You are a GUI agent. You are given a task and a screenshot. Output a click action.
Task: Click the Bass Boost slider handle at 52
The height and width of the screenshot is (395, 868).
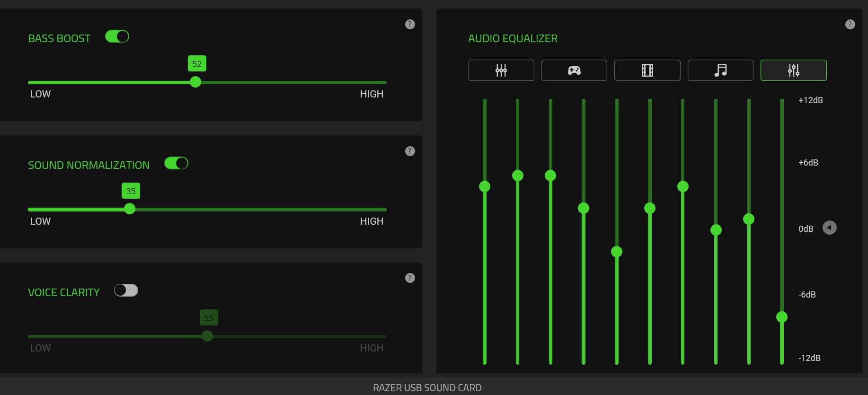click(x=195, y=82)
